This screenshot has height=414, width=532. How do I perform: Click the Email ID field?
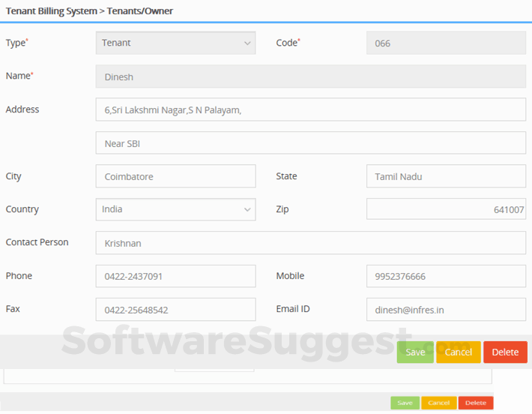[446, 310]
